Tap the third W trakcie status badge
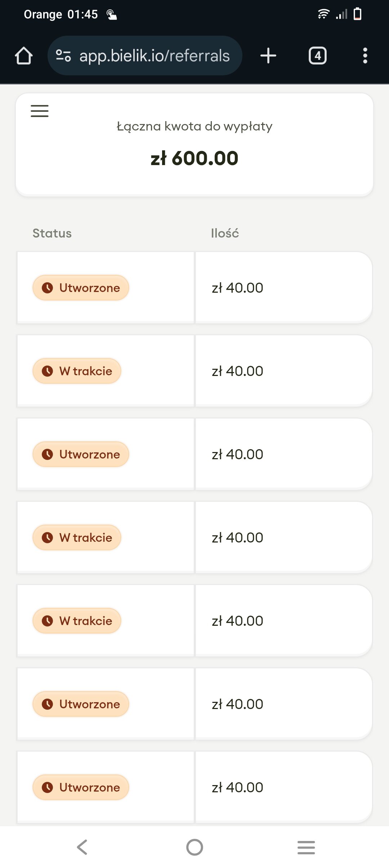This screenshot has height=868, width=389. click(x=77, y=621)
